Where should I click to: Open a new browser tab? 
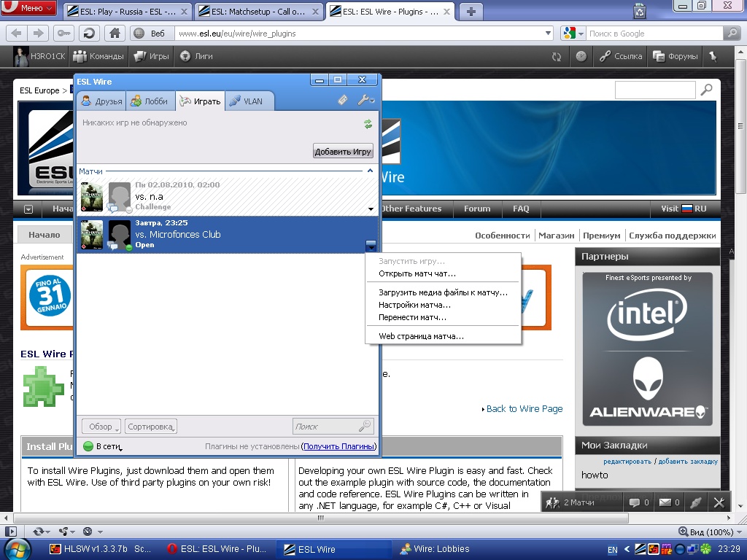471,12
